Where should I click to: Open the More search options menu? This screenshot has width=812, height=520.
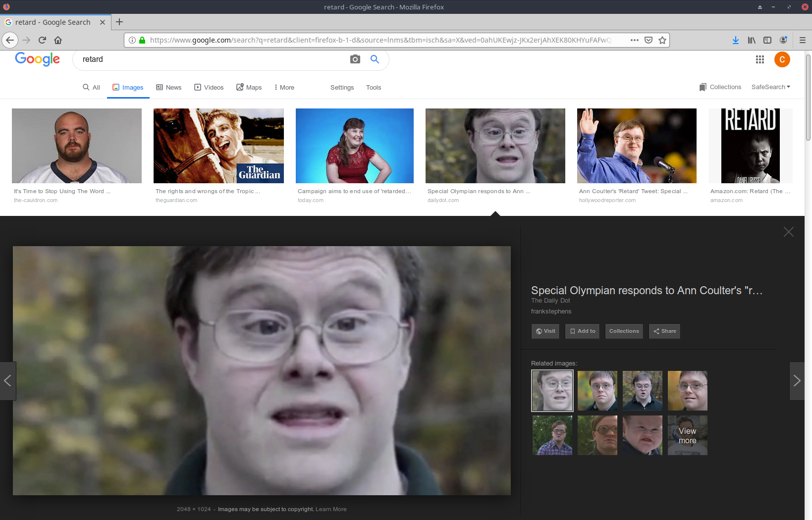(284, 88)
